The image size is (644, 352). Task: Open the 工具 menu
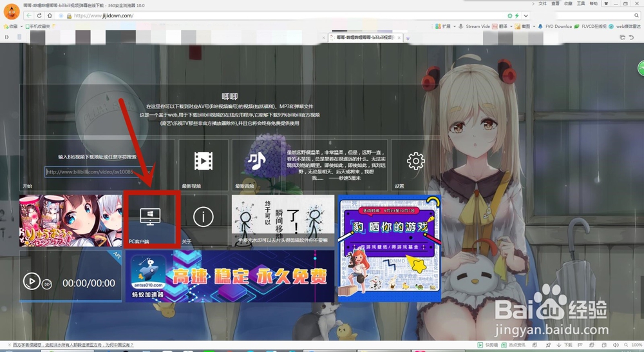point(581,4)
